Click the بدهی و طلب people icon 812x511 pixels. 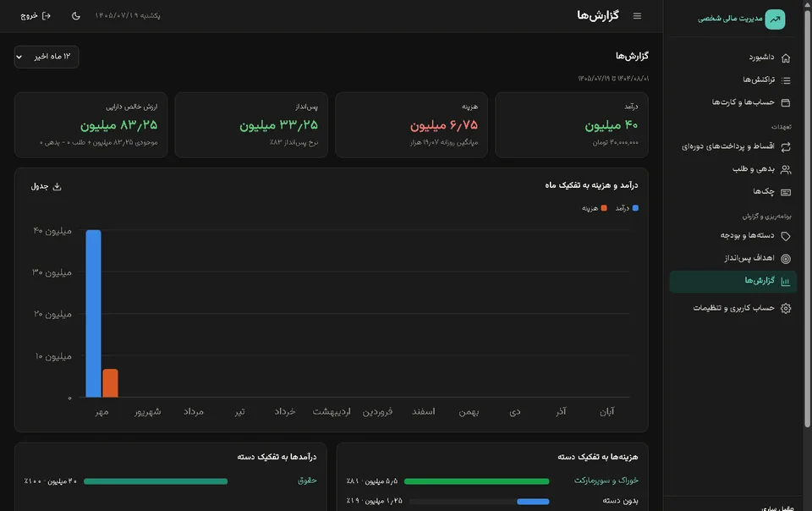pos(786,169)
